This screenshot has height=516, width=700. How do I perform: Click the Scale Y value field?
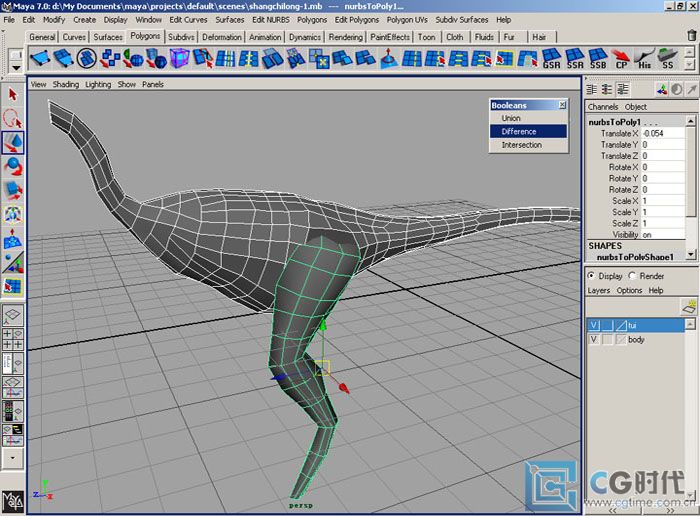(x=663, y=212)
